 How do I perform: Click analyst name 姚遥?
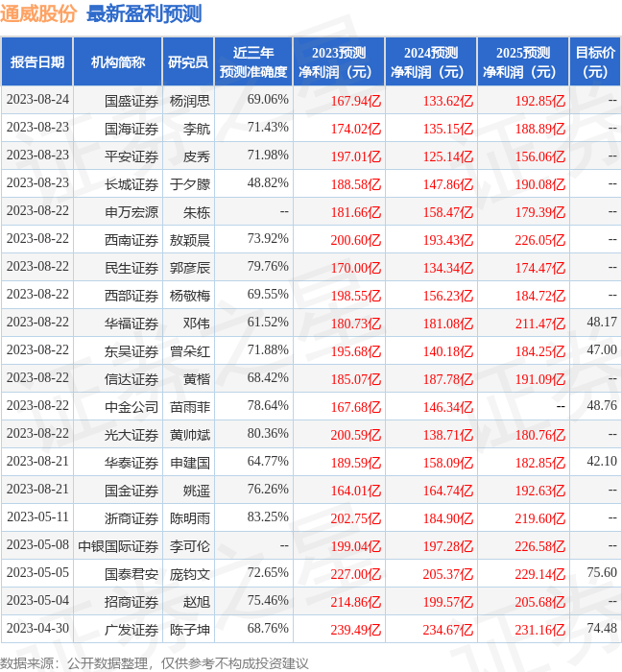pyautogui.click(x=197, y=491)
